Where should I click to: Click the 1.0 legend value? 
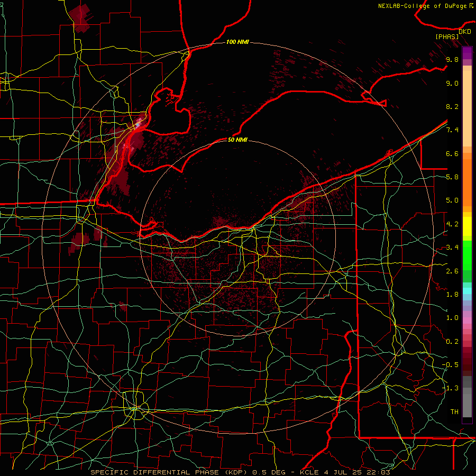pos(452,318)
